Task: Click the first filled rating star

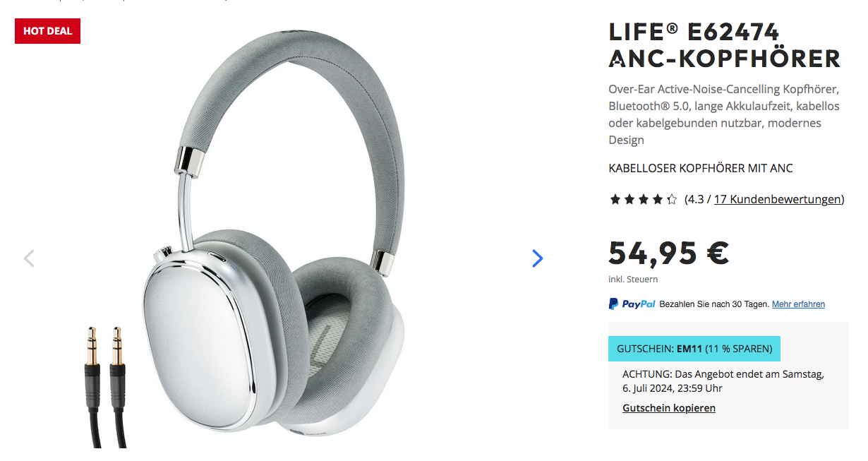Action: pos(615,200)
